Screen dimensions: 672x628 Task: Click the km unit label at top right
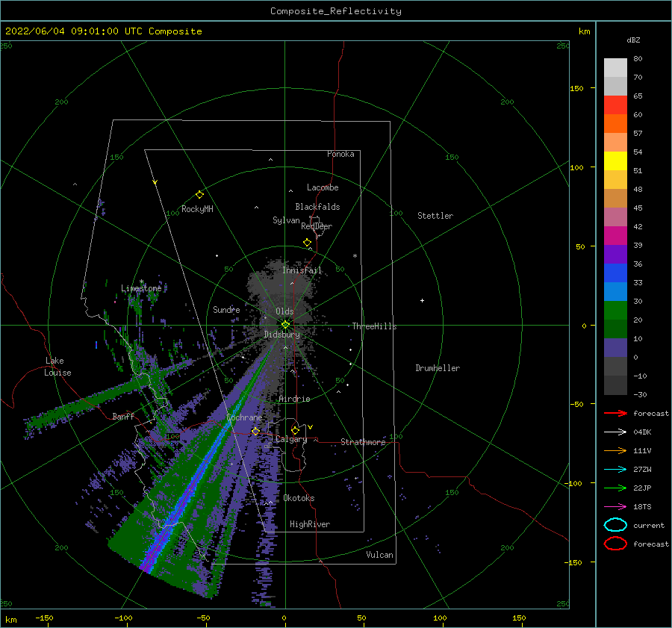pos(584,31)
